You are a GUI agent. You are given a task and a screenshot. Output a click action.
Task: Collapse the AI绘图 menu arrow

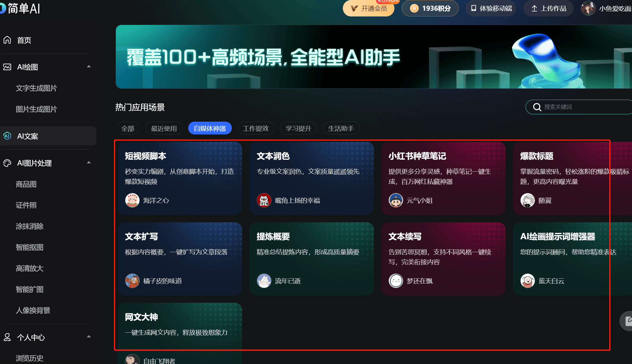click(89, 66)
